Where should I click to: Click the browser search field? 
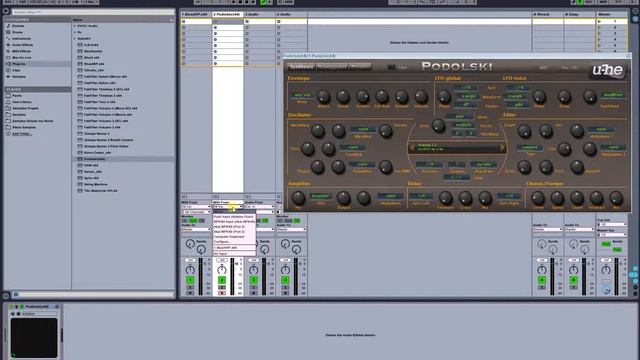(93, 12)
